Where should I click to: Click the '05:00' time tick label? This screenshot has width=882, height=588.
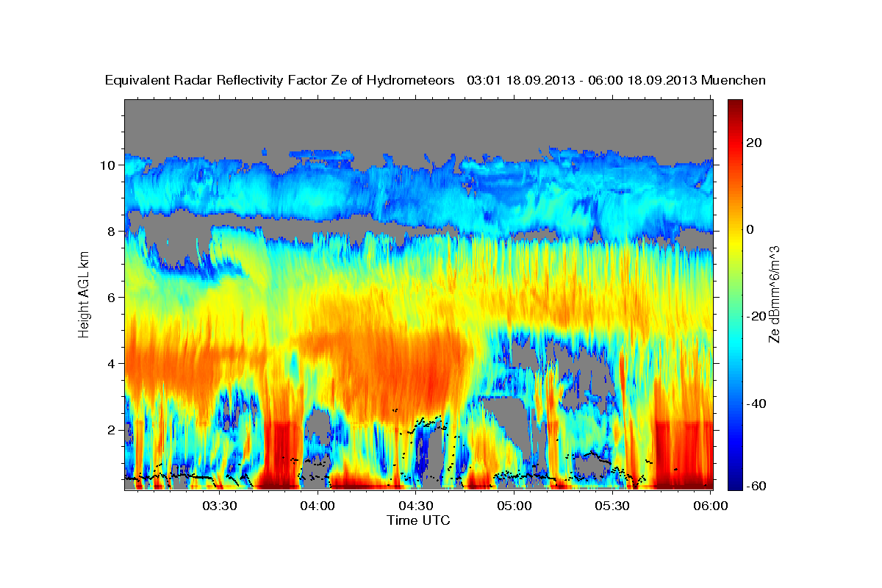click(514, 506)
